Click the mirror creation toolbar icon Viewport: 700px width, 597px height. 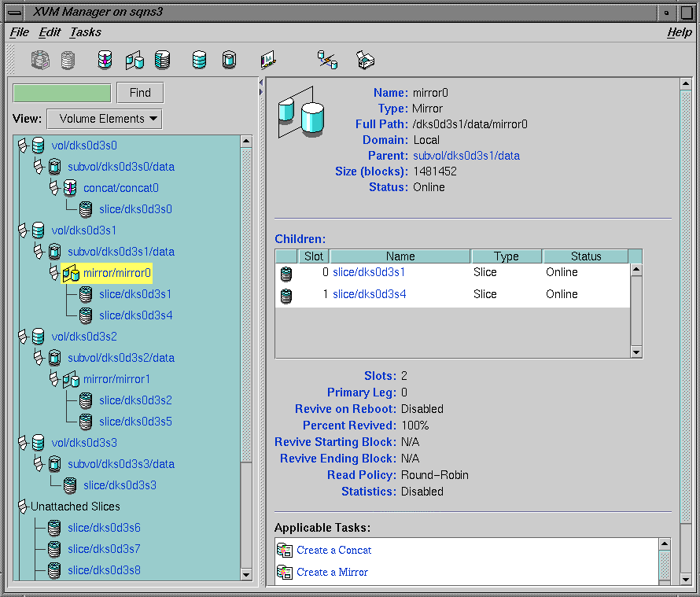[134, 60]
